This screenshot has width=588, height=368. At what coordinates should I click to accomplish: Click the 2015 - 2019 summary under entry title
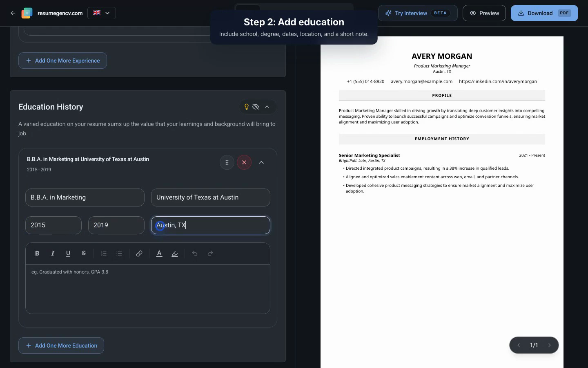click(39, 170)
